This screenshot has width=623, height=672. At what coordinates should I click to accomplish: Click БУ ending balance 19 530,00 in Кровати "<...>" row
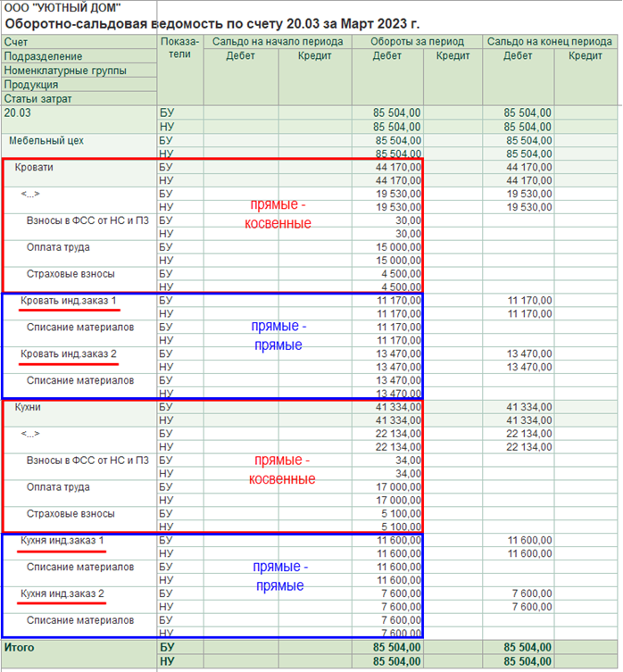(529, 194)
